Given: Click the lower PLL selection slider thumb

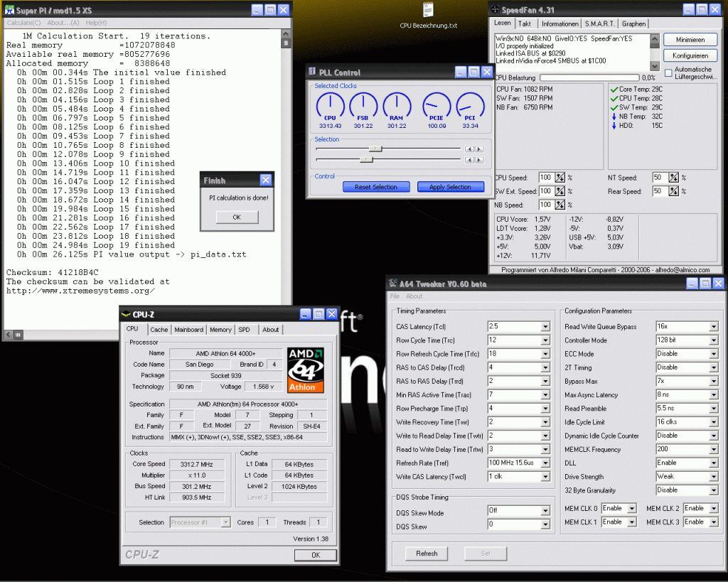Looking at the screenshot, I should coord(366,160).
